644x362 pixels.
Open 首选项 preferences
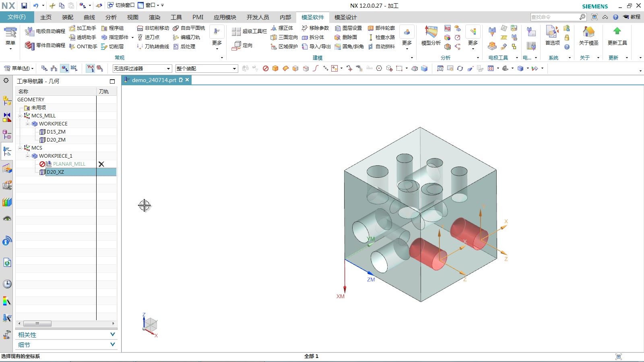click(x=552, y=36)
